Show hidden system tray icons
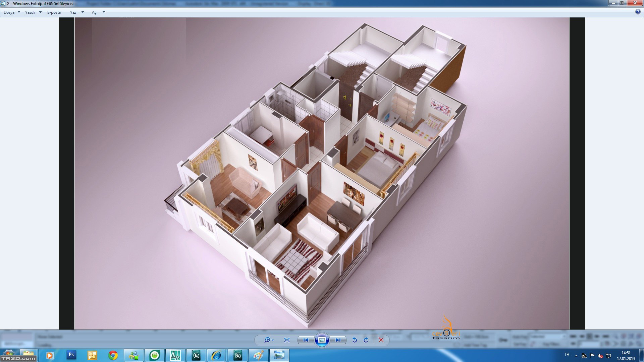 pyautogui.click(x=576, y=356)
